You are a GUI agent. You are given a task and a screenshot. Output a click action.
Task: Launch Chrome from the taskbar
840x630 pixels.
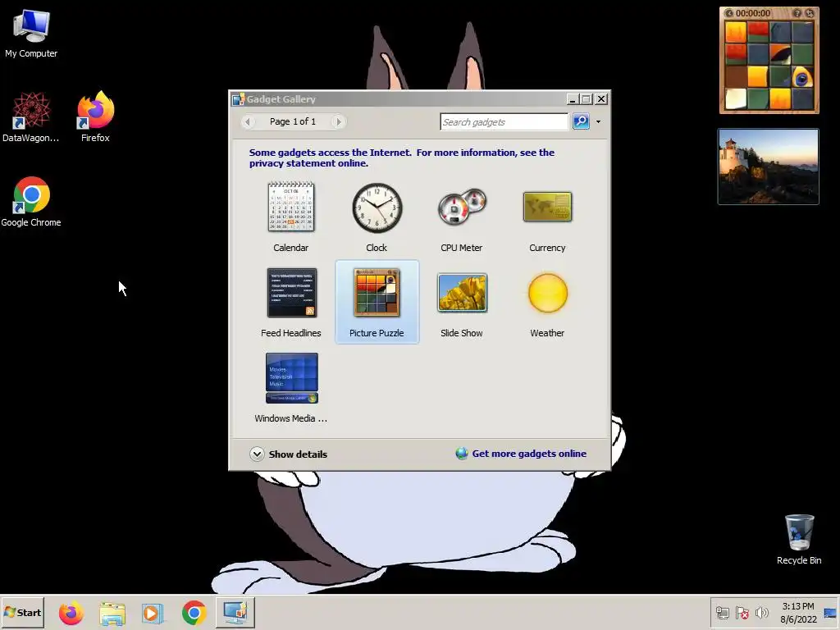click(x=194, y=613)
